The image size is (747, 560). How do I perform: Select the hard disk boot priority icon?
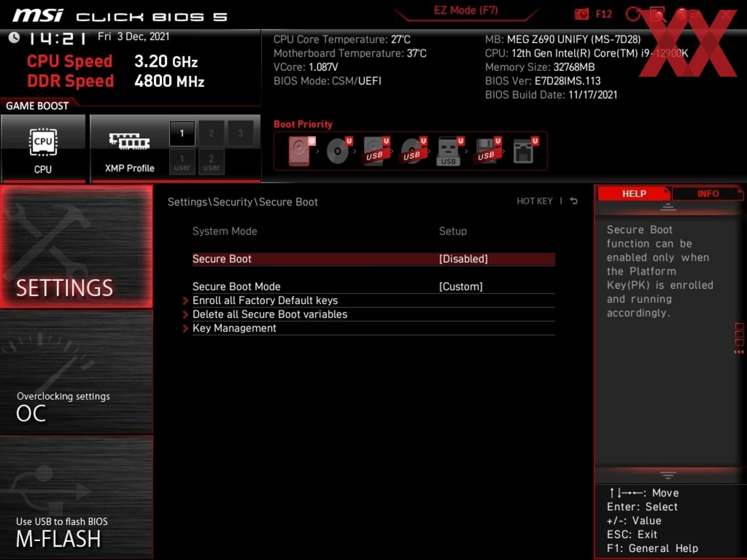[x=301, y=151]
